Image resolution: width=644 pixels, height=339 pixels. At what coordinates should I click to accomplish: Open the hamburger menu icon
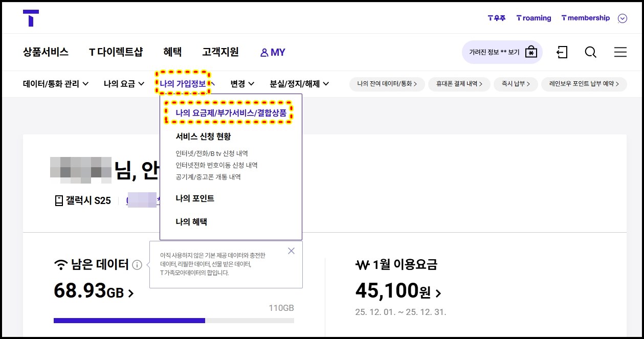click(620, 52)
